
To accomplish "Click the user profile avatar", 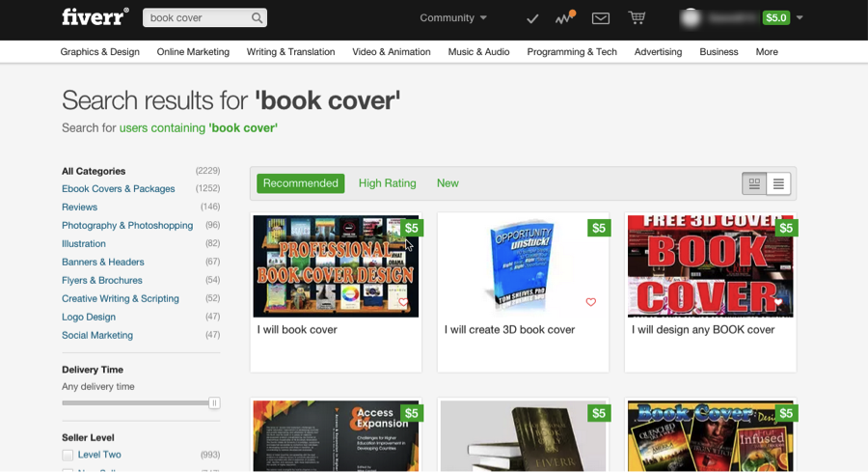I will click(x=691, y=17).
